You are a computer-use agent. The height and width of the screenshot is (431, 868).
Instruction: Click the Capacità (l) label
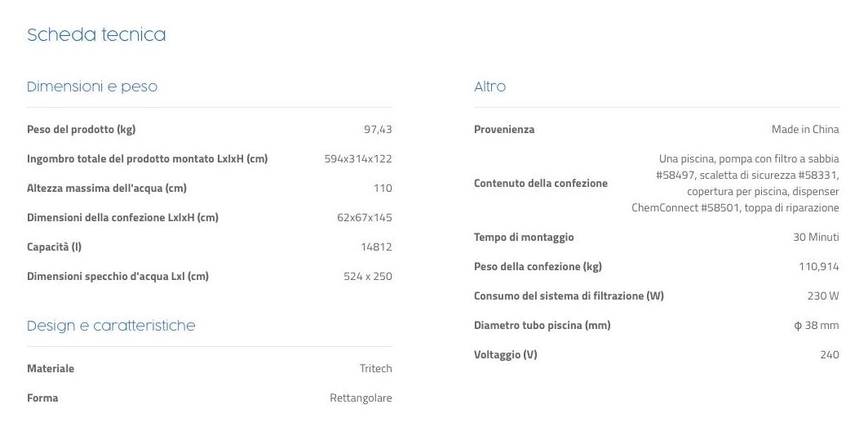click(x=54, y=247)
